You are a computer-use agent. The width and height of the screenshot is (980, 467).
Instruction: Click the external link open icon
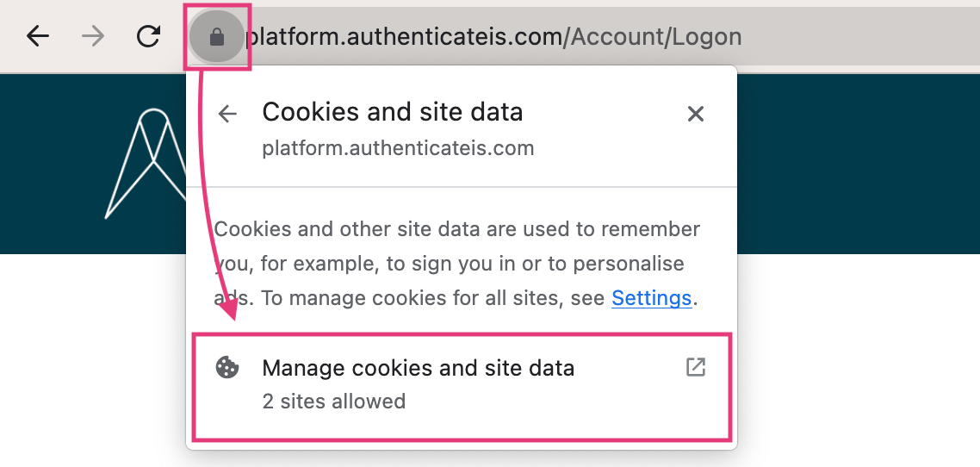[695, 368]
